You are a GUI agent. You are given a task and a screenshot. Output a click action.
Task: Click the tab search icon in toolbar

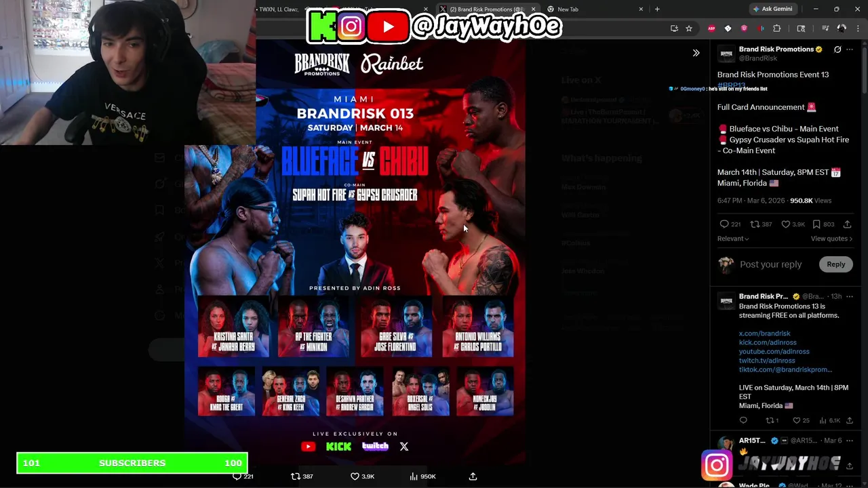pyautogui.click(x=801, y=28)
